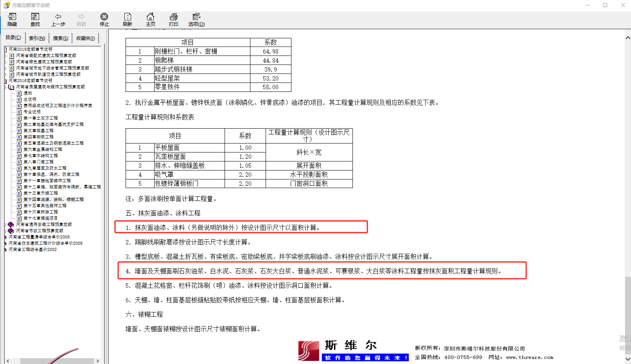Image resolution: width=631 pixels, height=364 pixels.
Task: Select 河南省工程量清单综合单价2008 node
Action: pyautogui.click(x=39, y=237)
